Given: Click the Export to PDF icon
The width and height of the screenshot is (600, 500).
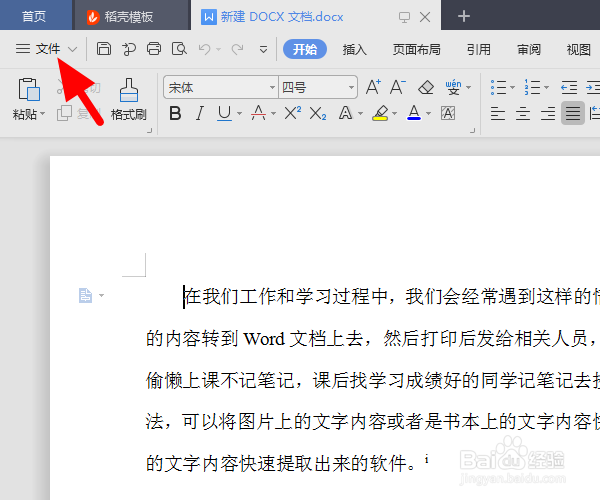Looking at the screenshot, I should point(129,49).
